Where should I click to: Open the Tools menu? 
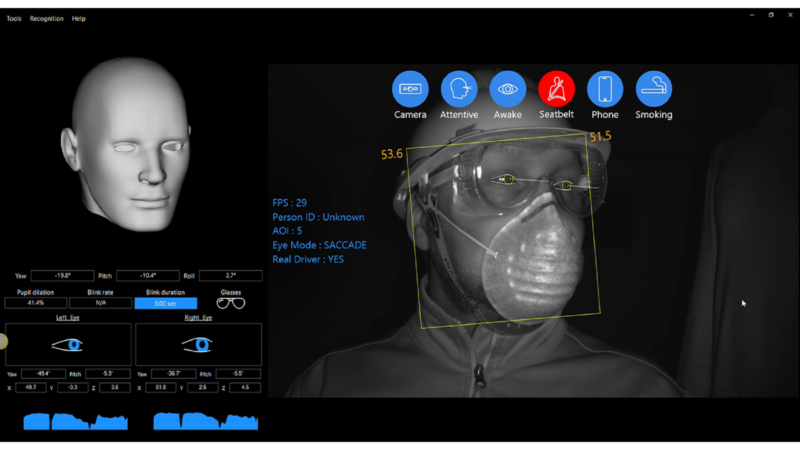[14, 19]
